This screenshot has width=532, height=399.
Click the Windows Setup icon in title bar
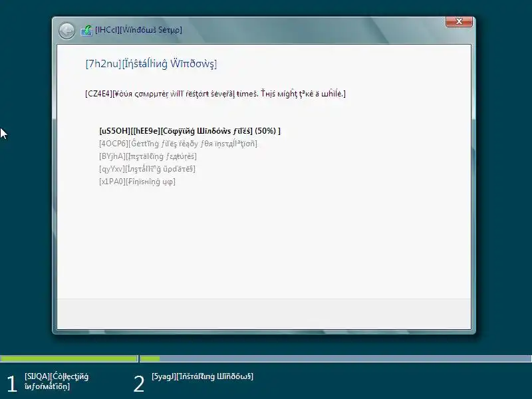point(86,31)
